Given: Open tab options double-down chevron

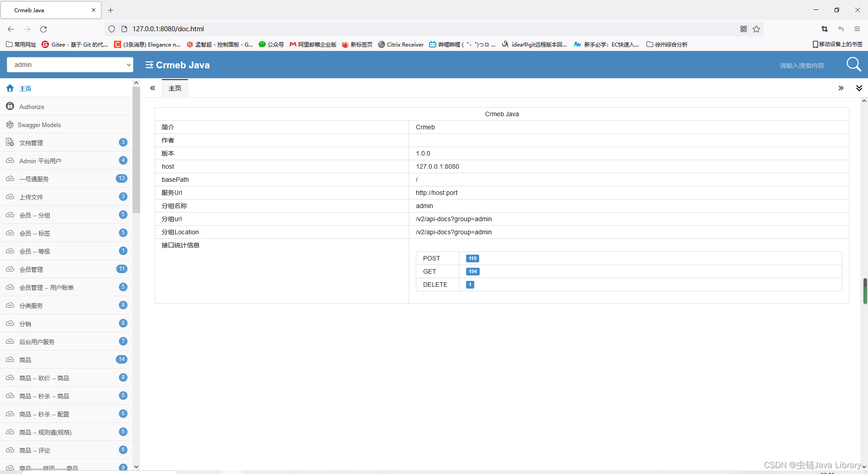Looking at the screenshot, I should (x=859, y=88).
